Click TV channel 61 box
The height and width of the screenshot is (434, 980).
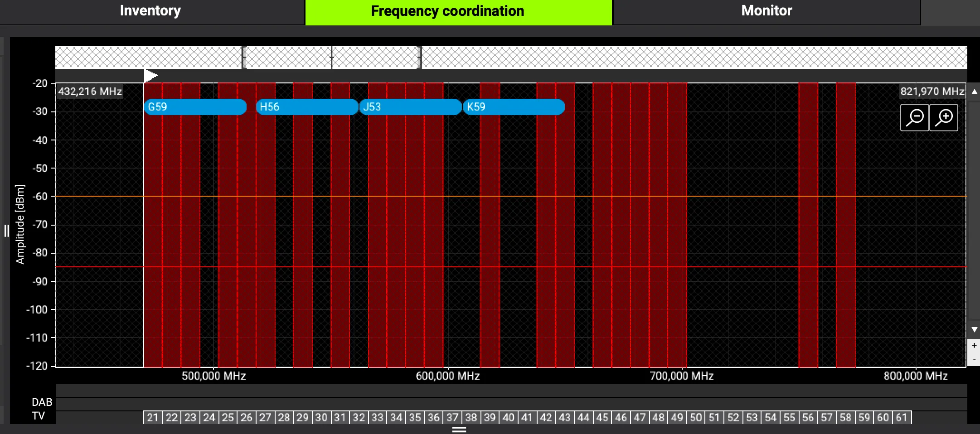[x=902, y=417]
